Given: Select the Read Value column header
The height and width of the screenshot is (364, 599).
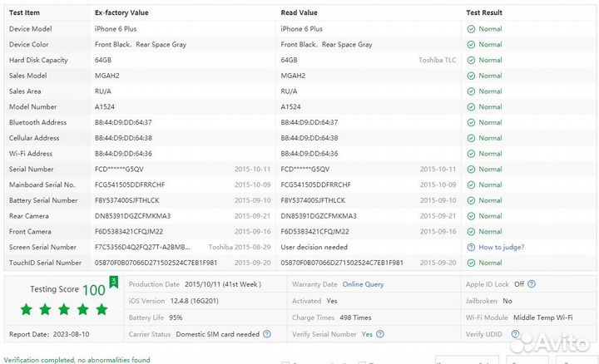Looking at the screenshot, I should pyautogui.click(x=299, y=12).
